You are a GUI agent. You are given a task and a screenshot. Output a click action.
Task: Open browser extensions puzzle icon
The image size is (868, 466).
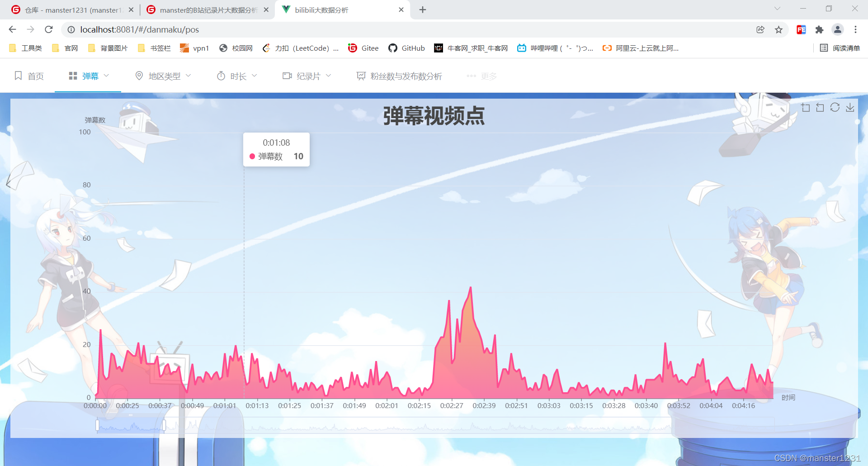819,29
